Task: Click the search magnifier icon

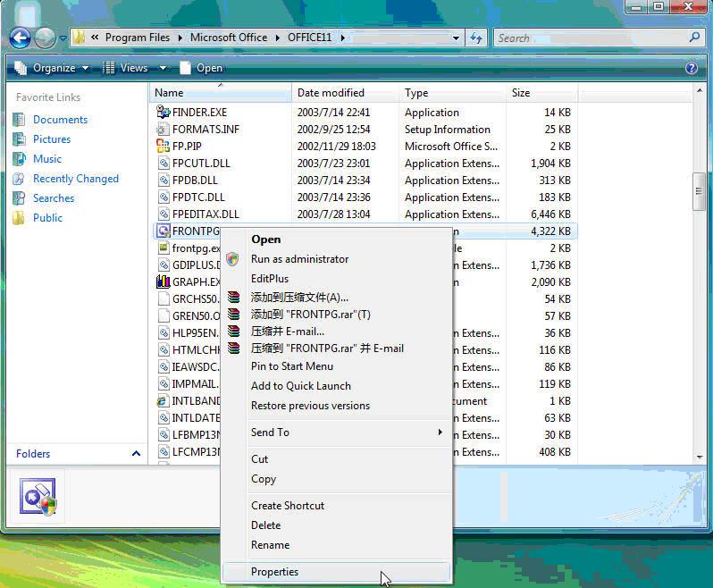Action: [x=694, y=38]
